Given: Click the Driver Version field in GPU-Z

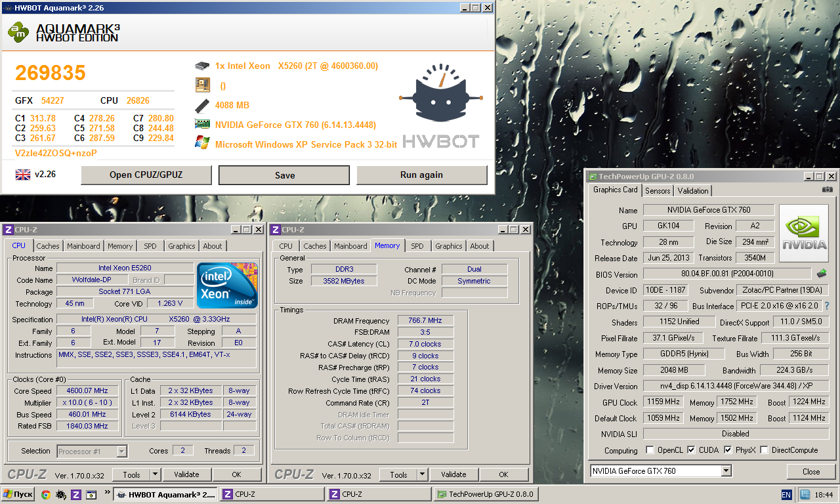Looking at the screenshot, I should coord(735,386).
